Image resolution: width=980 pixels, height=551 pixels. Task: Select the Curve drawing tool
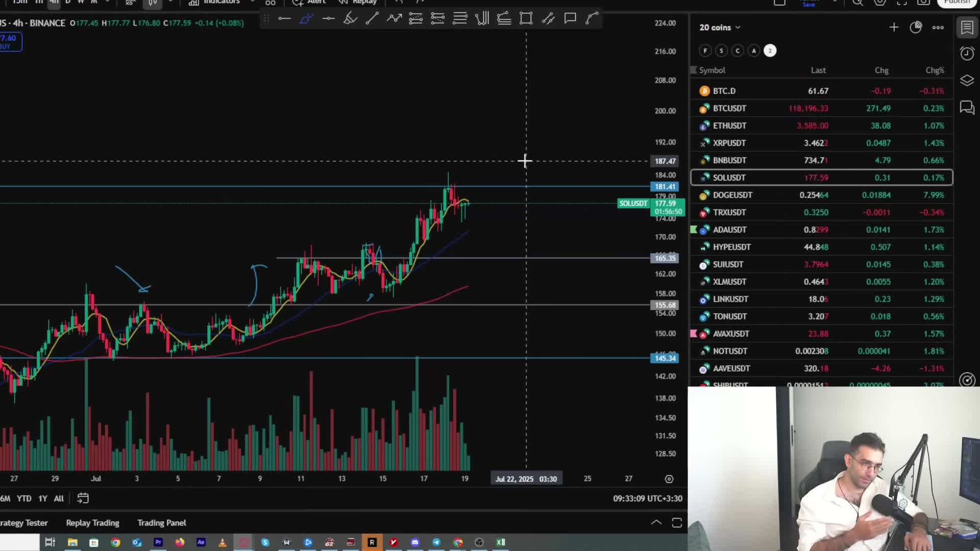(592, 19)
